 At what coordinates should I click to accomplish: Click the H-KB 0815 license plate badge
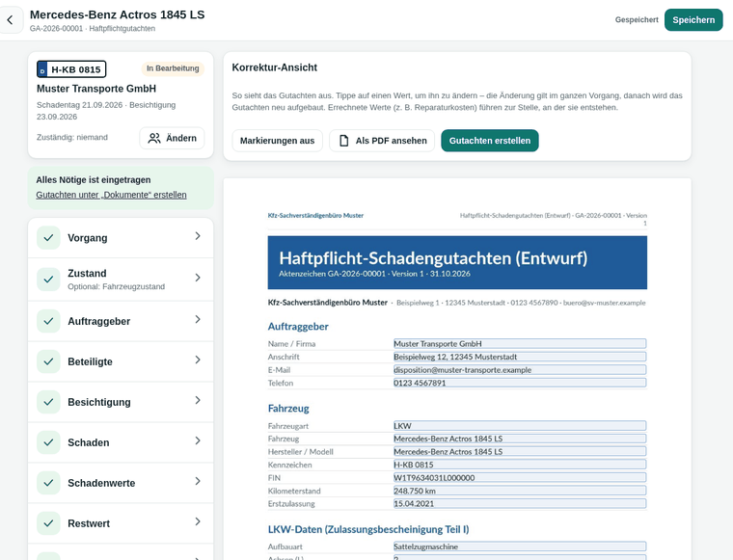pos(71,69)
